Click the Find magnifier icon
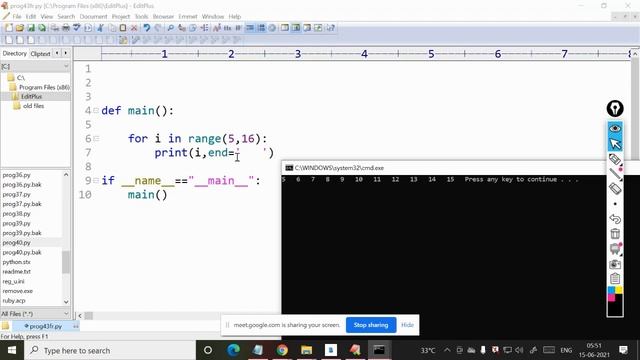640x360 pixels. point(171,28)
